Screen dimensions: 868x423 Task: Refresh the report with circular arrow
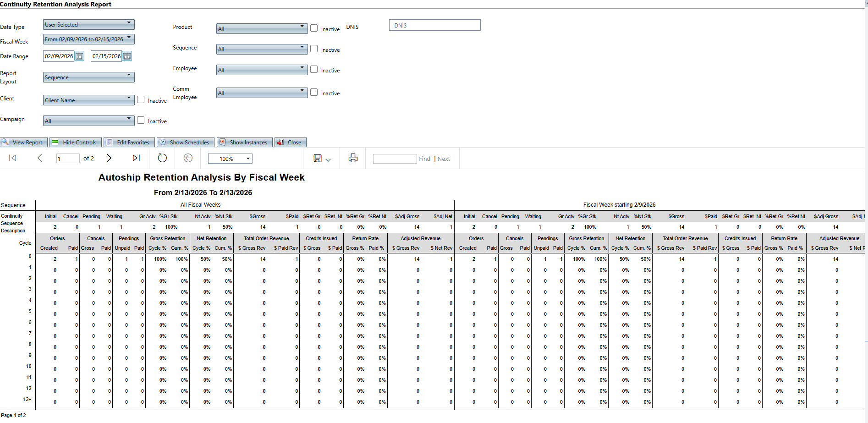click(x=162, y=158)
